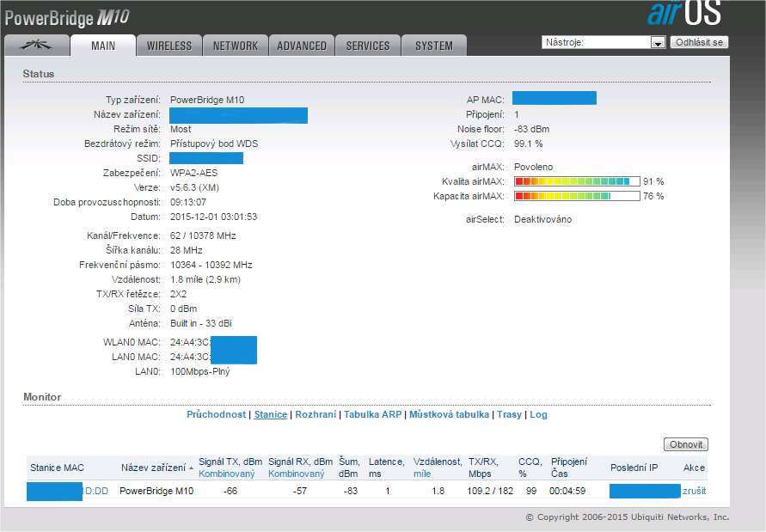The height and width of the screenshot is (532, 766).
Task: Click the Šum, dBm column header
Action: pos(349,468)
